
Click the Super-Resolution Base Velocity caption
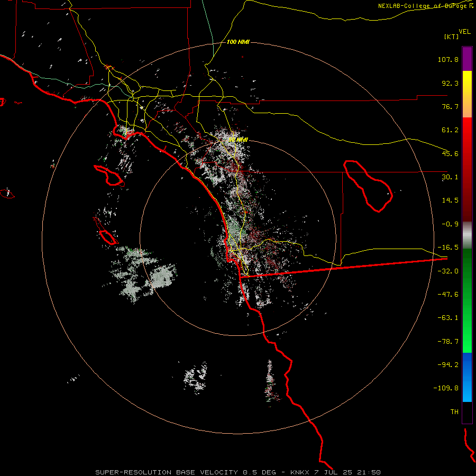coord(237,472)
